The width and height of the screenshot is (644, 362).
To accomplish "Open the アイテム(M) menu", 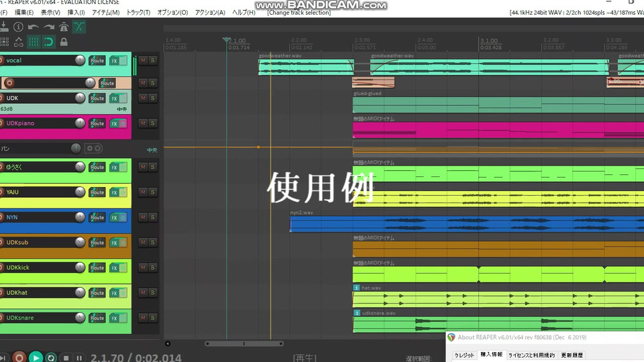I will 105,12.
